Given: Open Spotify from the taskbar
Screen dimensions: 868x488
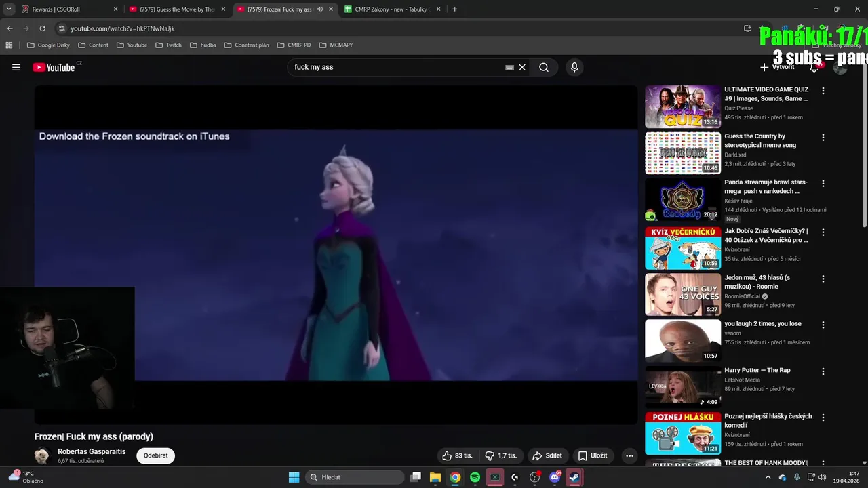Looking at the screenshot, I should pos(475,477).
